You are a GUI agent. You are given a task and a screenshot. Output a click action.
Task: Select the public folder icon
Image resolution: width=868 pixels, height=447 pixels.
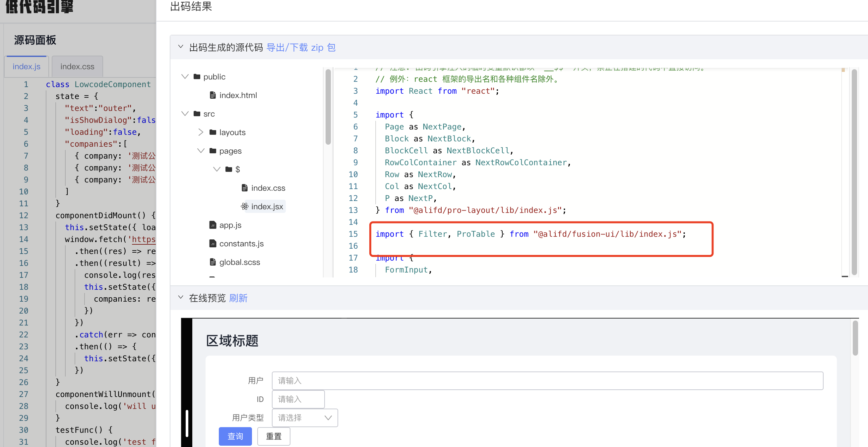pyautogui.click(x=197, y=76)
